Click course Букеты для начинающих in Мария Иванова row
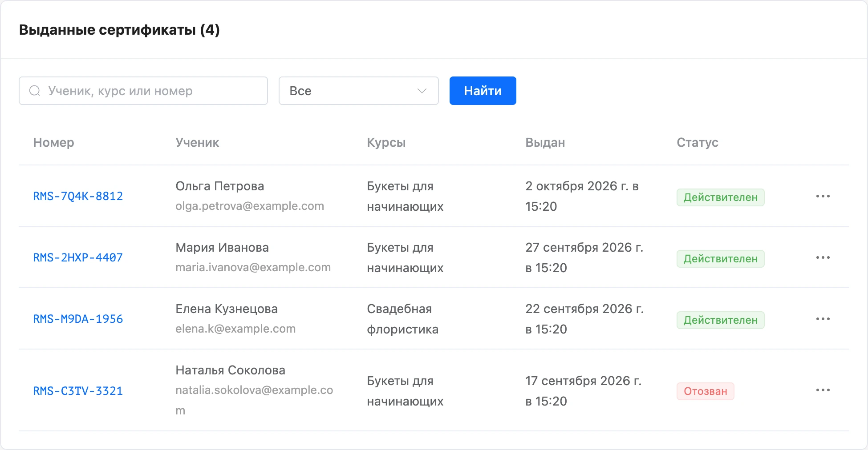868x450 pixels. (x=405, y=257)
